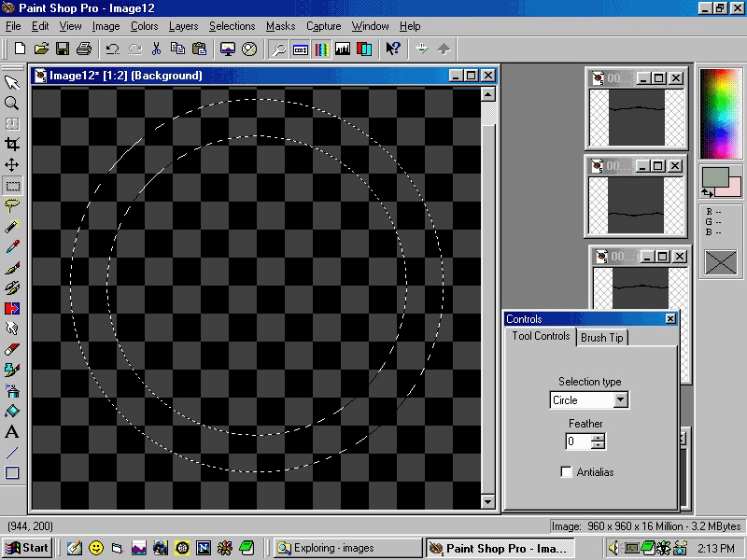Decrease Feather value with down arrow
This screenshot has width=747, height=560.
click(x=598, y=446)
